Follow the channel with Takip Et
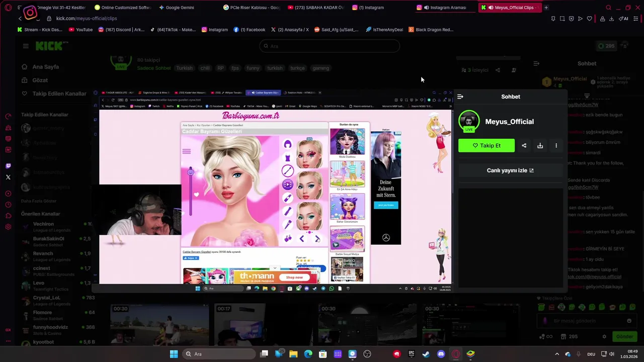644x362 pixels. 487,146
